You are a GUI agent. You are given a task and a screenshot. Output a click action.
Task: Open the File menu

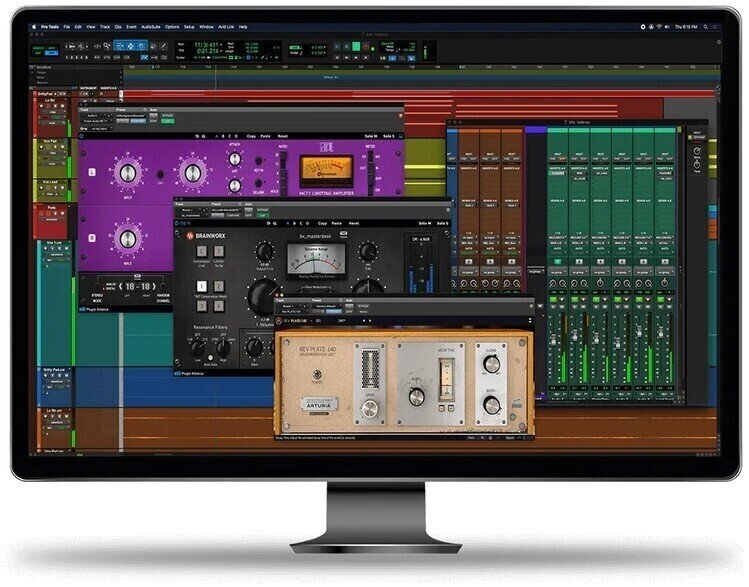66,27
